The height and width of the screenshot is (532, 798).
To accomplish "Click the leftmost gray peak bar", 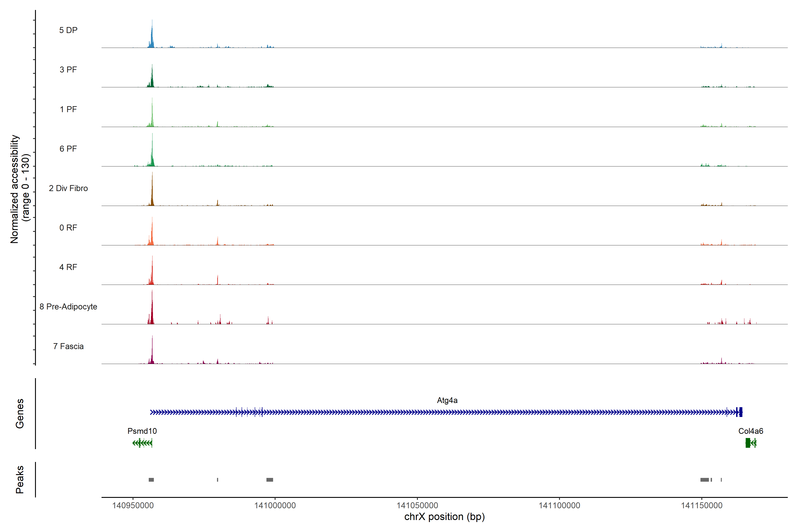I will click(x=151, y=480).
